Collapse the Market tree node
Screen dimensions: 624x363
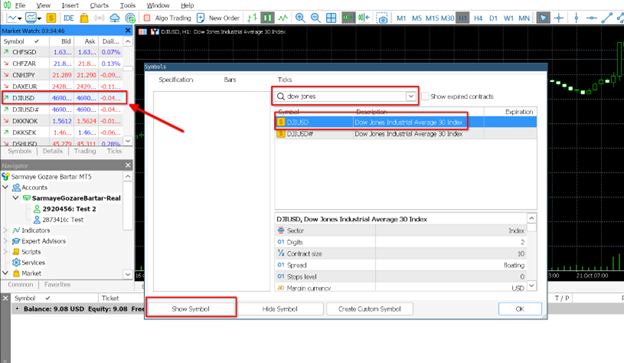(x=6, y=273)
